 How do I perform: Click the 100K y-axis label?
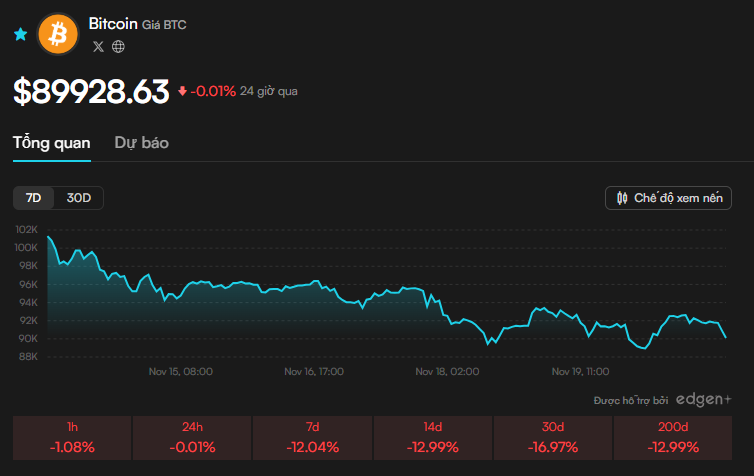26,248
